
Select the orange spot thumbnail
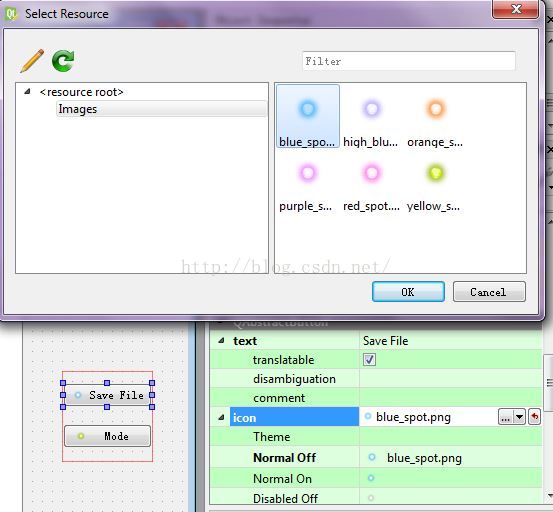[x=435, y=122]
